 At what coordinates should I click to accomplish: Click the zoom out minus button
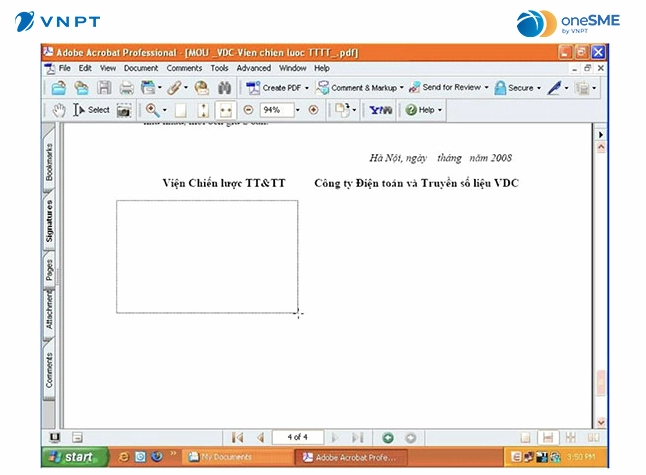248,110
